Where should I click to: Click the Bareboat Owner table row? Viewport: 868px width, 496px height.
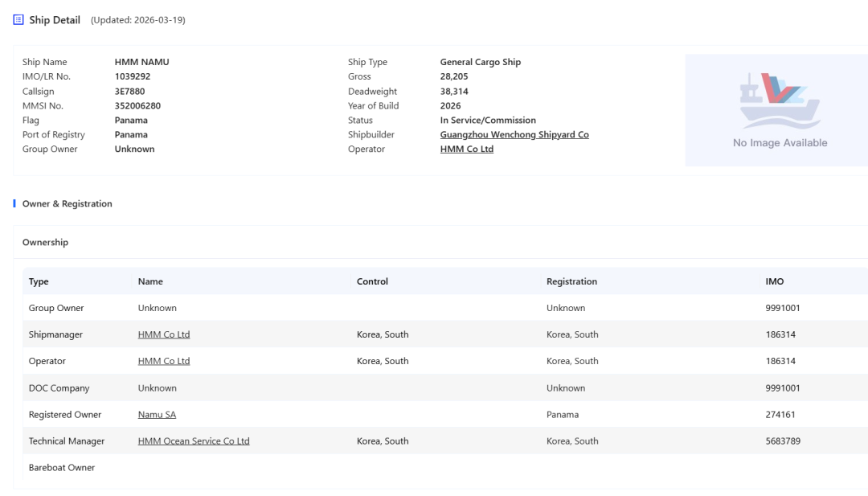445,468
